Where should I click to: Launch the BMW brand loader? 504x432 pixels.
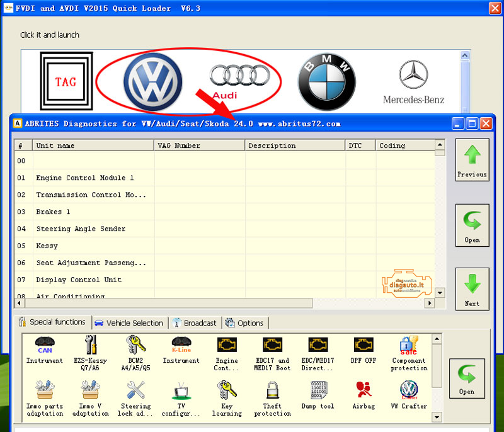pyautogui.click(x=326, y=82)
